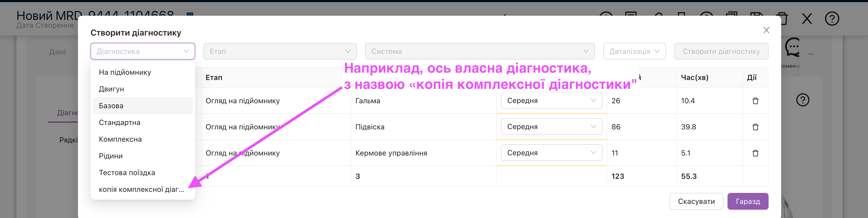
Task: Click the Діагностика search field
Action: [138, 51]
